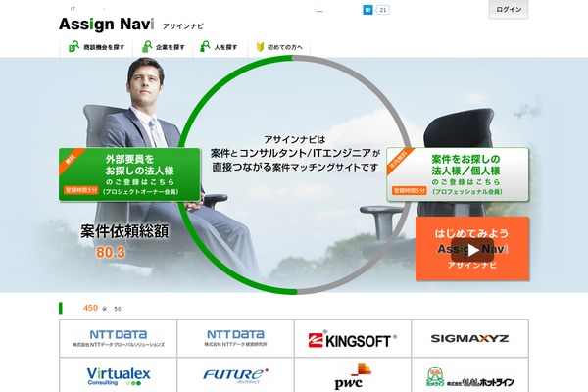588x392 pixels.
Task: Click the 案件依頼総額 heading
Action: (x=124, y=231)
